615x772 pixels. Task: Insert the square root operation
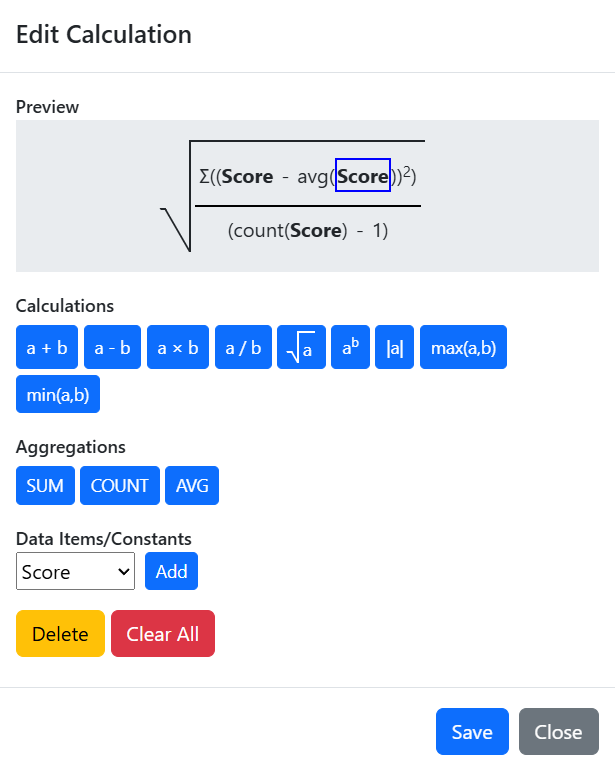301,347
